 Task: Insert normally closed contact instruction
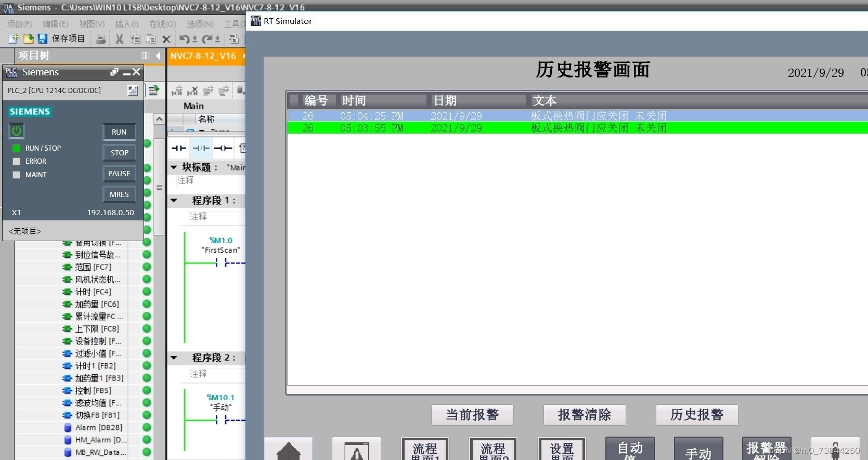click(201, 148)
